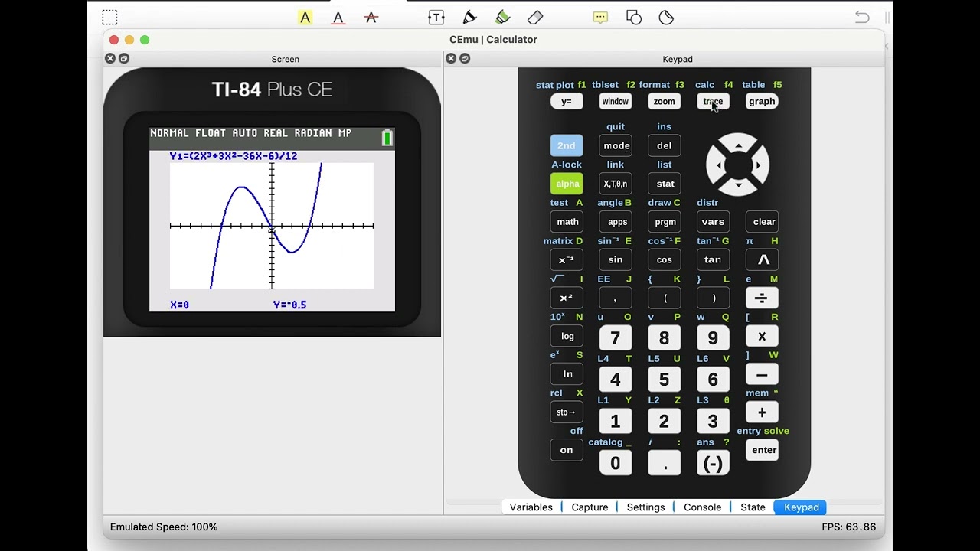The image size is (980, 551).
Task: Add a yellow comment note
Action: (x=600, y=17)
